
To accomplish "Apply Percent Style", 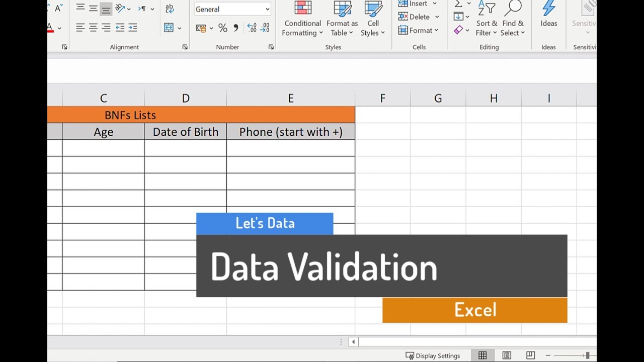I will (x=223, y=28).
